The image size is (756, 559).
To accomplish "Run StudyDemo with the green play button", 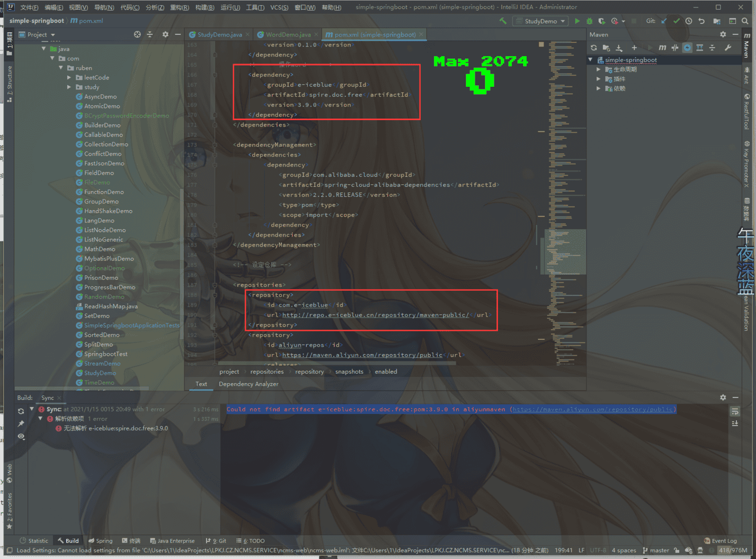I will (x=577, y=21).
